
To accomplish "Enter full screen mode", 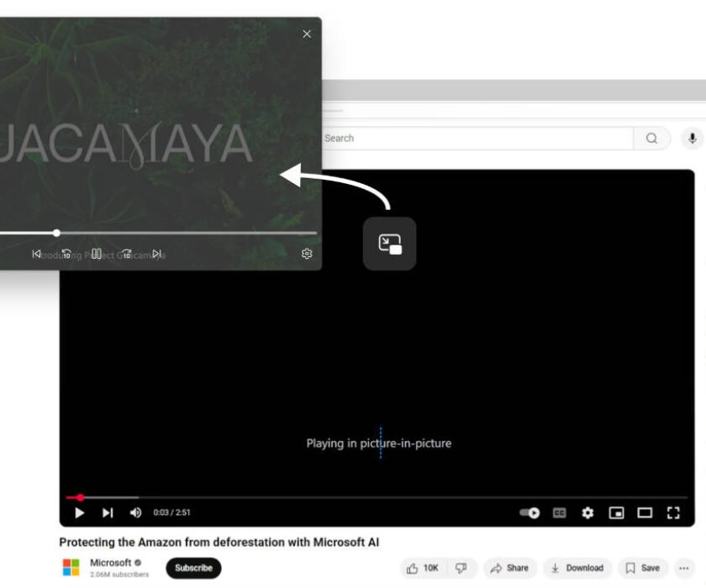I will [x=673, y=513].
